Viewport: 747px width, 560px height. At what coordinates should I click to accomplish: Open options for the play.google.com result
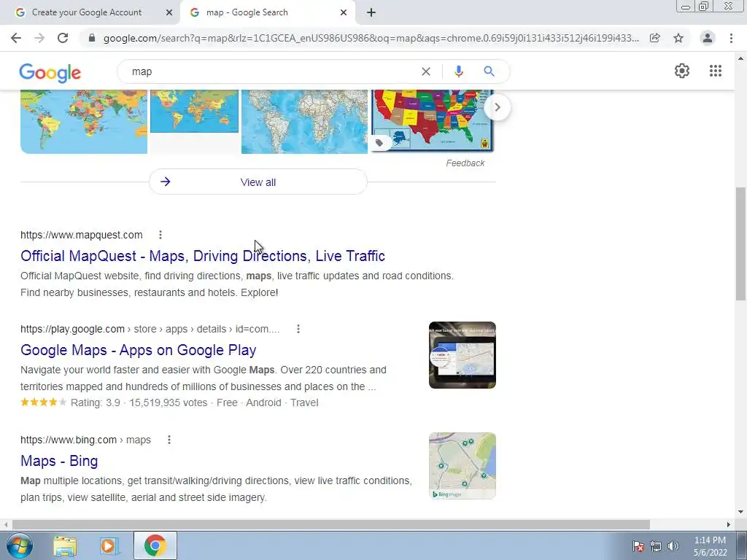(298, 329)
